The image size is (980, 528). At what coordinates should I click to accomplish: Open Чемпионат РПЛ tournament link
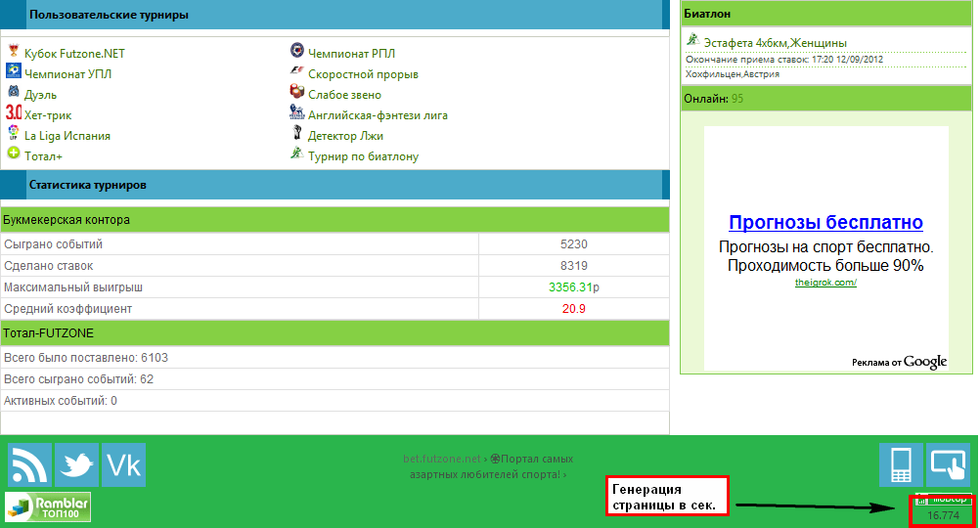pyautogui.click(x=351, y=54)
